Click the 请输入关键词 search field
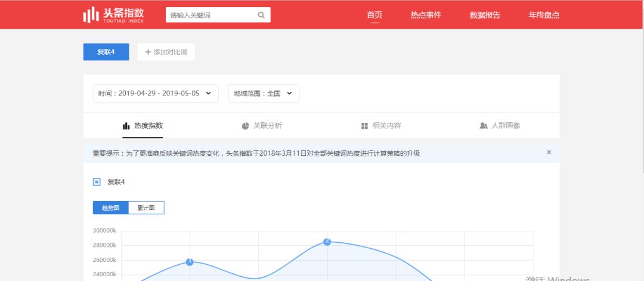The width and height of the screenshot is (644, 281). [x=218, y=15]
